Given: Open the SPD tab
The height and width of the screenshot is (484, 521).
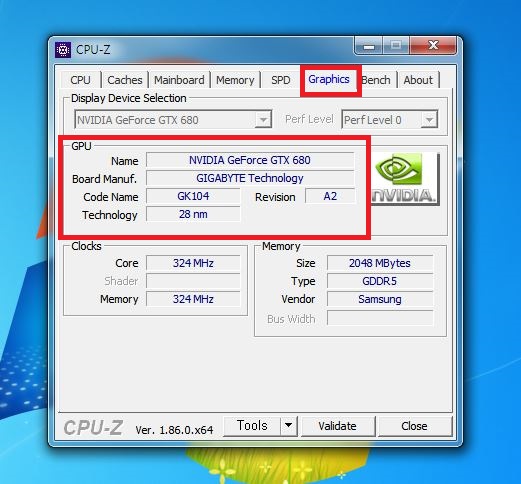Looking at the screenshot, I should (x=281, y=80).
